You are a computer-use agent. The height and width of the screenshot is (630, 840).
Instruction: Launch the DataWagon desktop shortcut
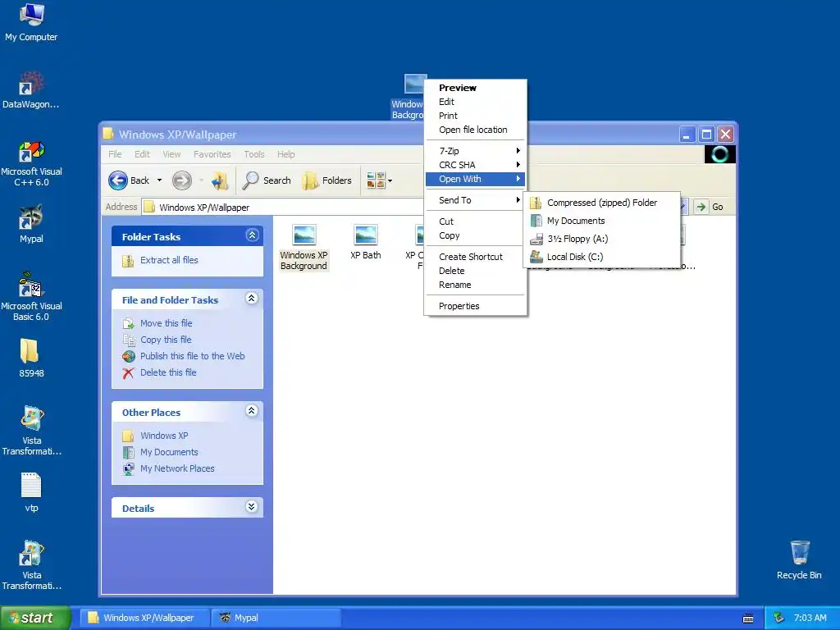31,90
